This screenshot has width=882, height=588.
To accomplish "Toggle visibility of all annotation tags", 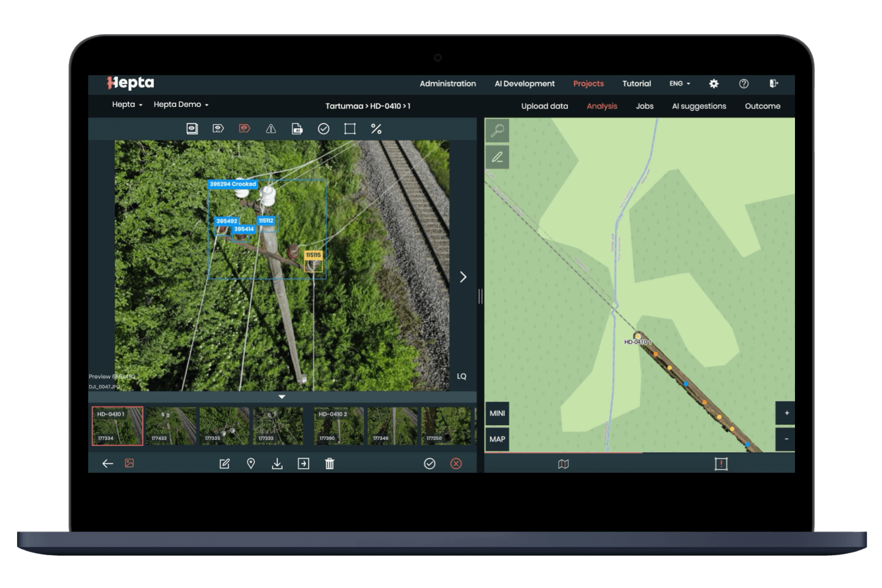I will click(x=217, y=128).
